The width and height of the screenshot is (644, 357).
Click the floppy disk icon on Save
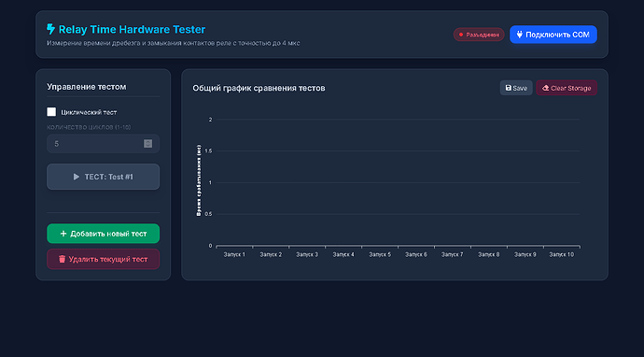coord(509,88)
